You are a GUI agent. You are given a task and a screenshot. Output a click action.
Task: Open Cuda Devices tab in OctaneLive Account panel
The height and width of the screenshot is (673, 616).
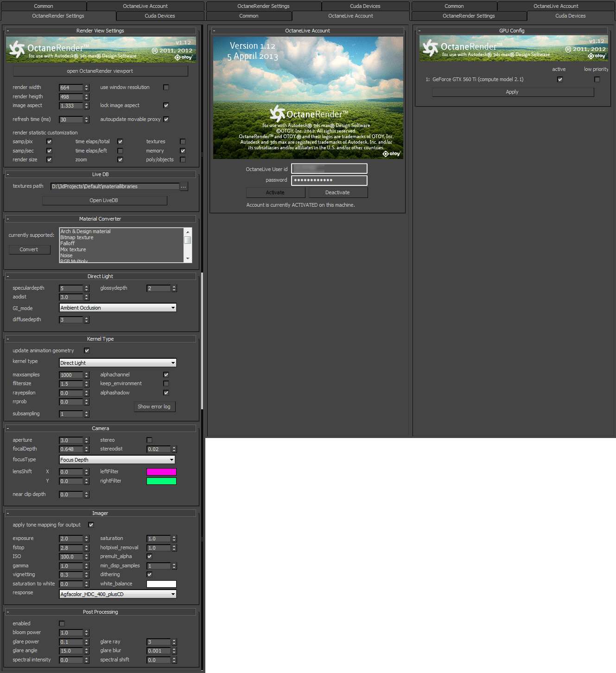coord(365,6)
